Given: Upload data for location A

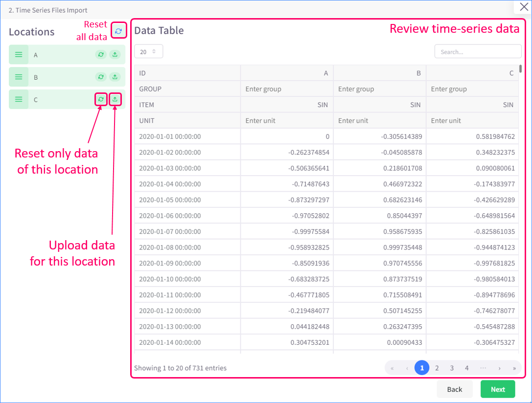Looking at the screenshot, I should pyautogui.click(x=115, y=55).
